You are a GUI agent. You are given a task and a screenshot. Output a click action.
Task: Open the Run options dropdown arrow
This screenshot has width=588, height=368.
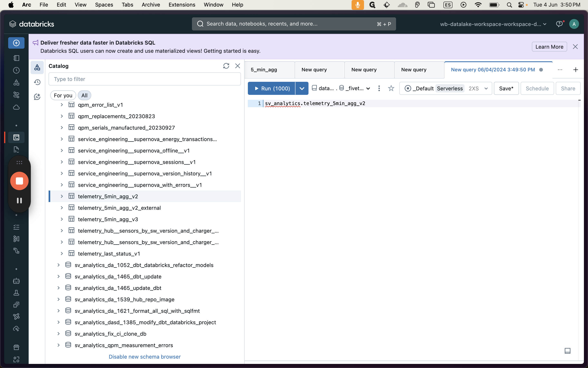click(302, 88)
